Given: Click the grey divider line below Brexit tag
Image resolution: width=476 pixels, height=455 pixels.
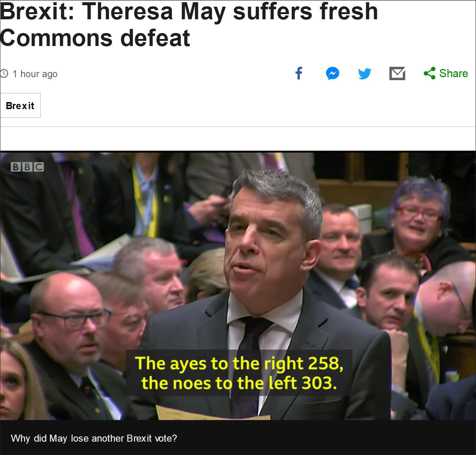Looking at the screenshot, I should point(238,127).
